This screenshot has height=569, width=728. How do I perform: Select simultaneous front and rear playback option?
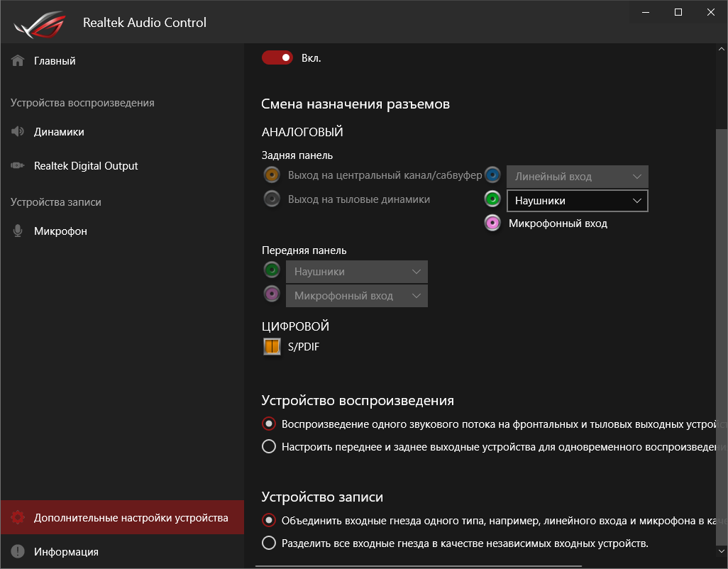pyautogui.click(x=269, y=447)
